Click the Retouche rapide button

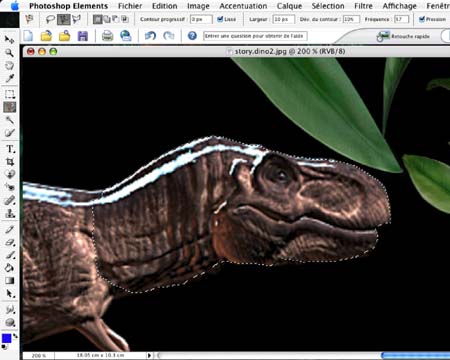(x=404, y=36)
